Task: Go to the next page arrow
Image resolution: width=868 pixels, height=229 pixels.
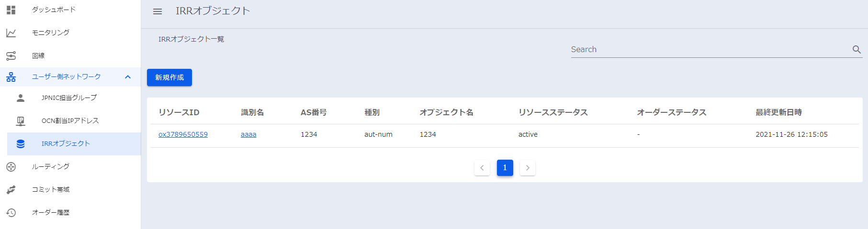Action: (x=528, y=168)
